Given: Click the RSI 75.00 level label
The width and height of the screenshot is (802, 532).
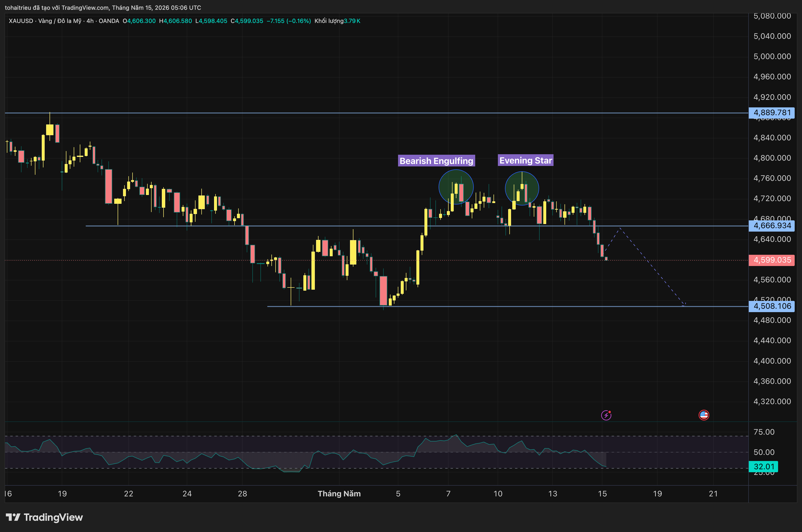Looking at the screenshot, I should point(764,432).
